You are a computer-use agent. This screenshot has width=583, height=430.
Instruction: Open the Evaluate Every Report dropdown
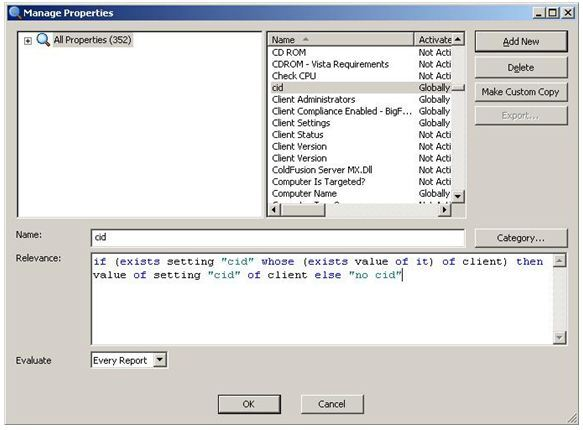pos(160,360)
